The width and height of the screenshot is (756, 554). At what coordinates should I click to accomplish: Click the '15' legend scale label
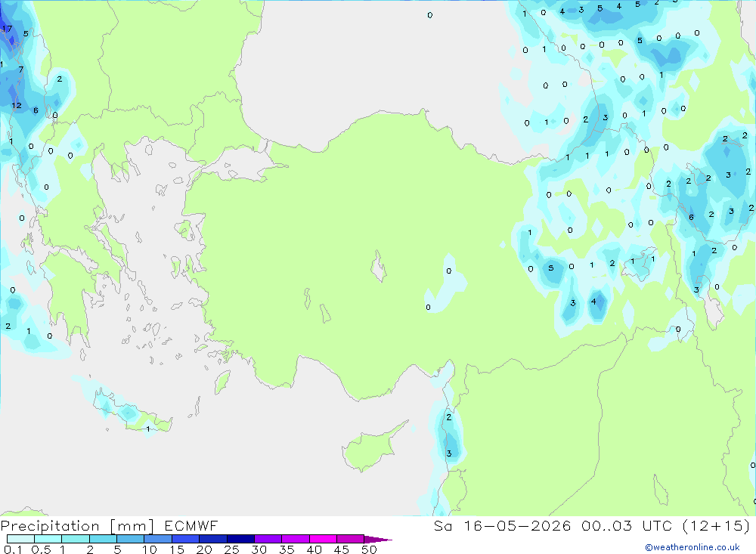point(177,549)
